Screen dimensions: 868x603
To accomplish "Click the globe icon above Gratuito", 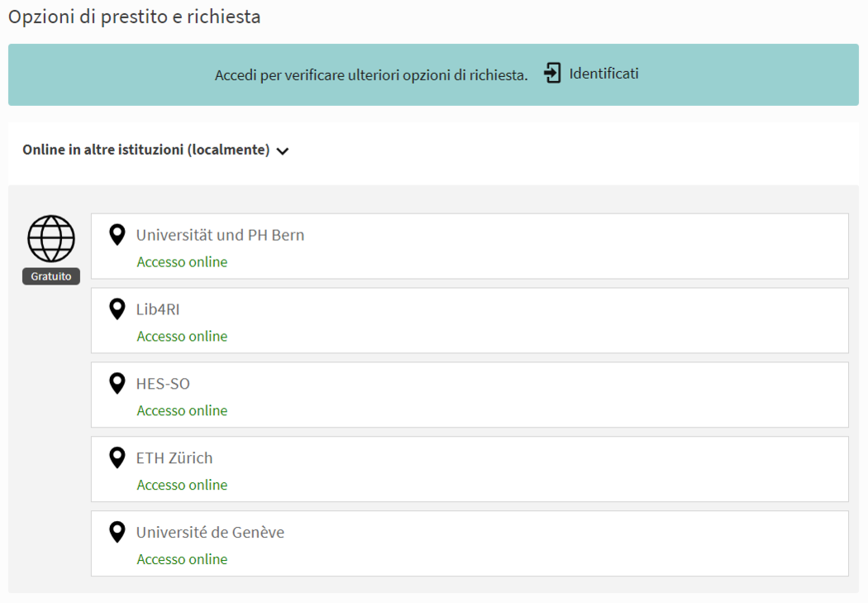I will click(x=51, y=239).
